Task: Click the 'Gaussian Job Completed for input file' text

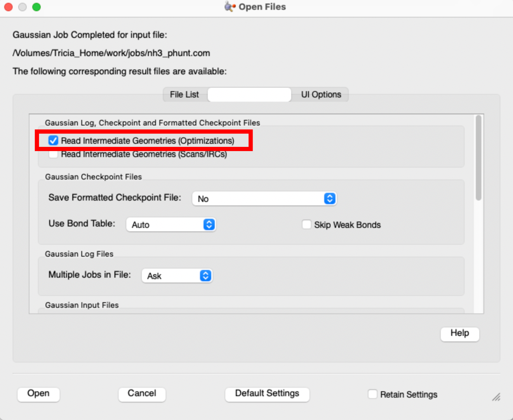Action: point(90,35)
